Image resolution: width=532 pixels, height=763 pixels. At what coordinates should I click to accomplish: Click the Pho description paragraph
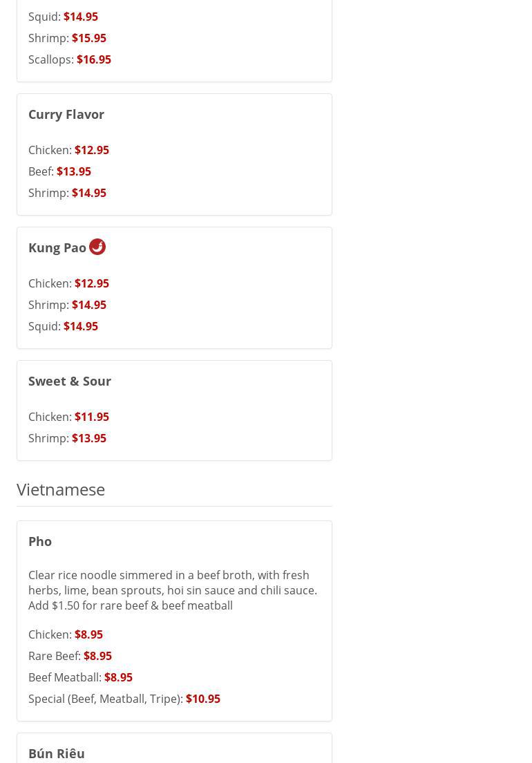point(173,590)
